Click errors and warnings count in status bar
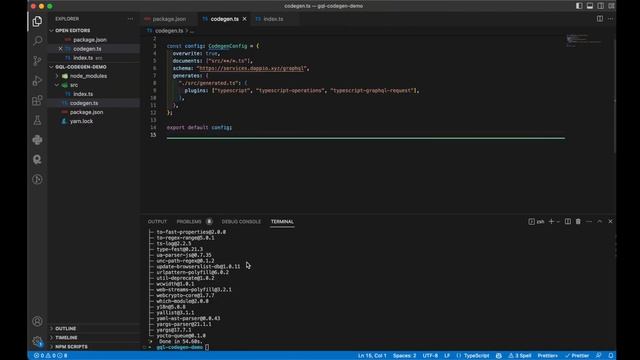 (x=51, y=356)
